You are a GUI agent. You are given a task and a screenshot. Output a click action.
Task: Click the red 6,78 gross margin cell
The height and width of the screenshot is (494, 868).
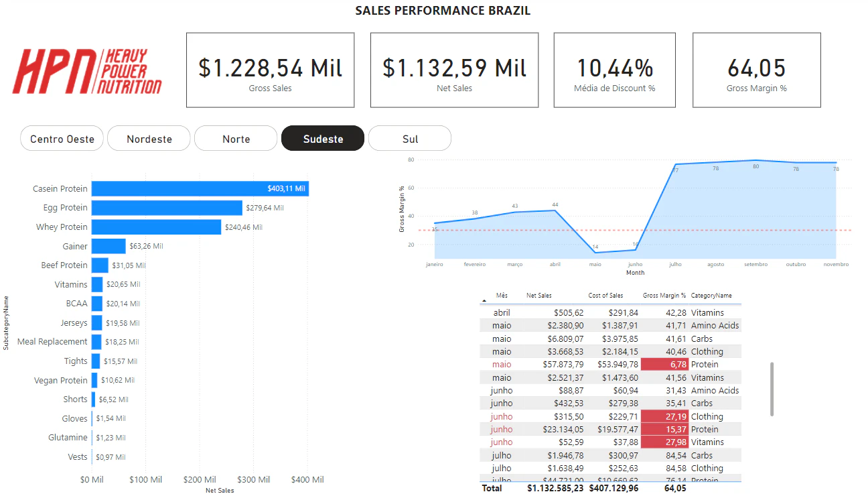(x=664, y=365)
